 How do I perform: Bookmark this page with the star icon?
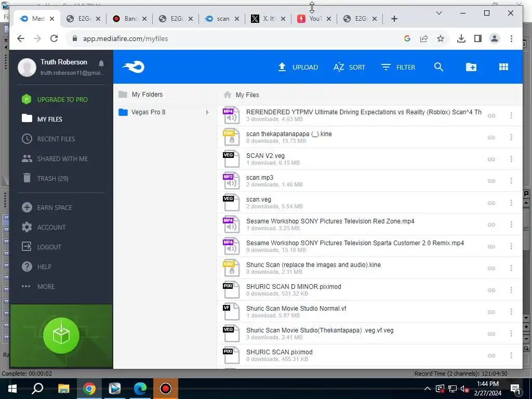coord(441,38)
